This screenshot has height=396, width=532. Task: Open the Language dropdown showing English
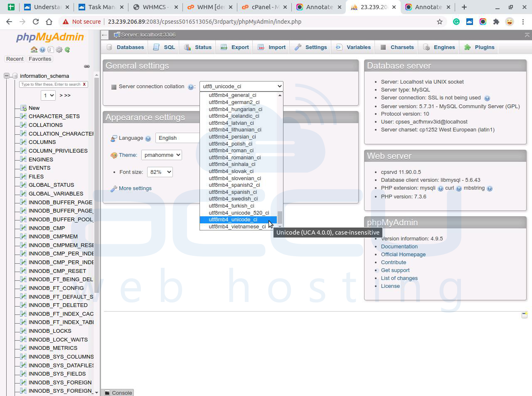coord(177,138)
